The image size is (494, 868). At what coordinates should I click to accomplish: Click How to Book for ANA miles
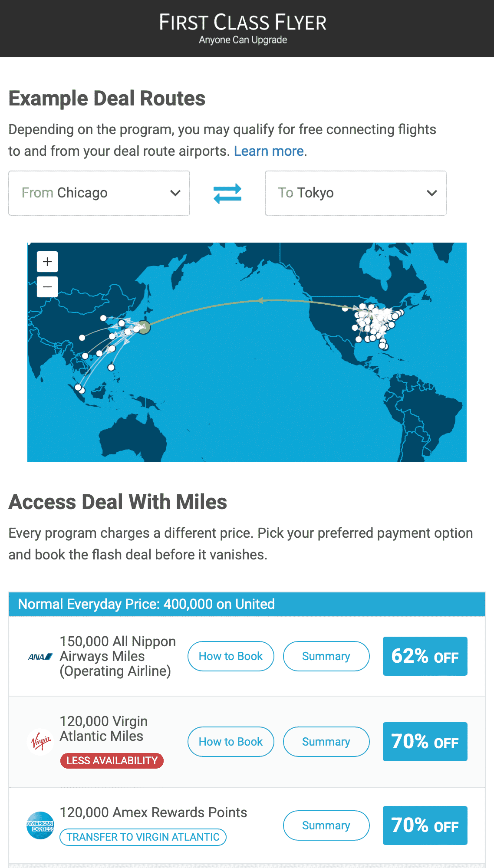click(x=231, y=656)
